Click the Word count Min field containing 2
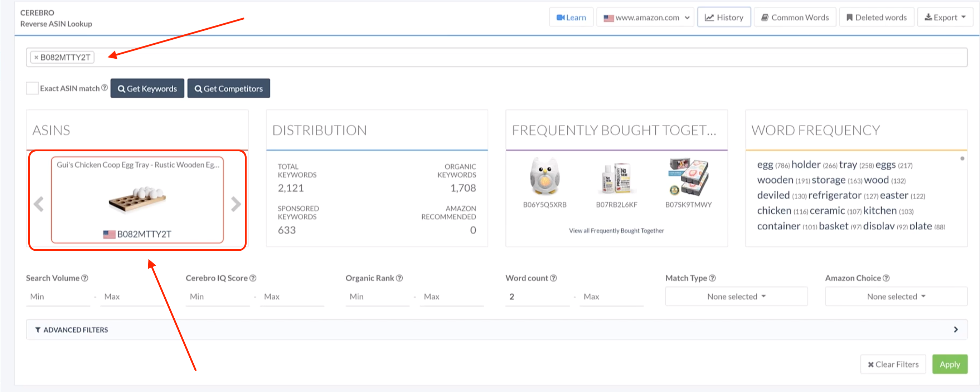The image size is (980, 392). pyautogui.click(x=537, y=297)
